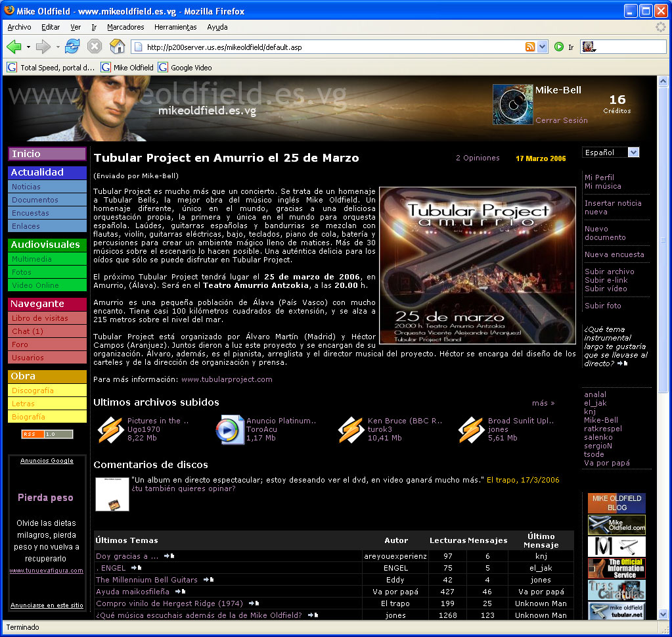
Task: Download the Pictures in the.. file icon
Action: click(x=110, y=429)
